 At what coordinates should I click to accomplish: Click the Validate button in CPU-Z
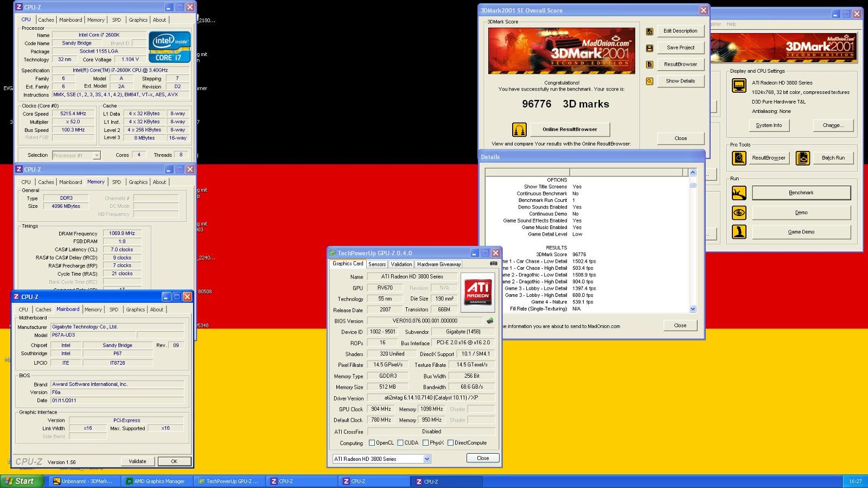[137, 461]
